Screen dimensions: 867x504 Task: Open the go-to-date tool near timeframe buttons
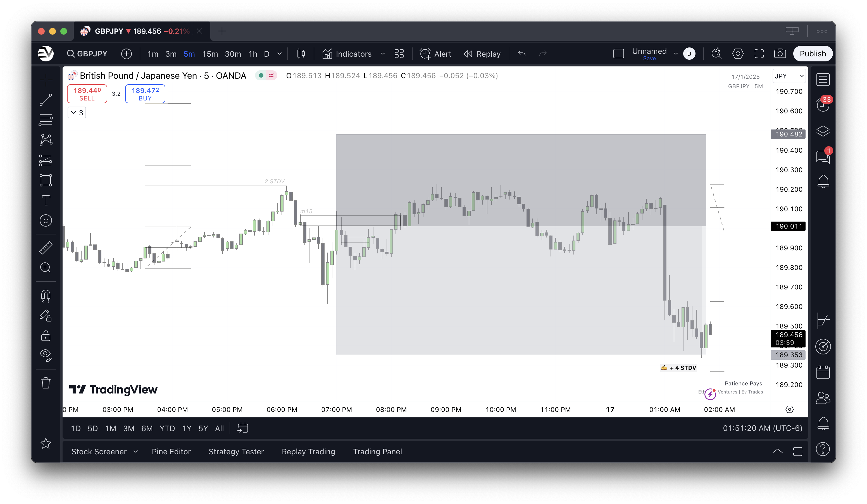click(242, 428)
